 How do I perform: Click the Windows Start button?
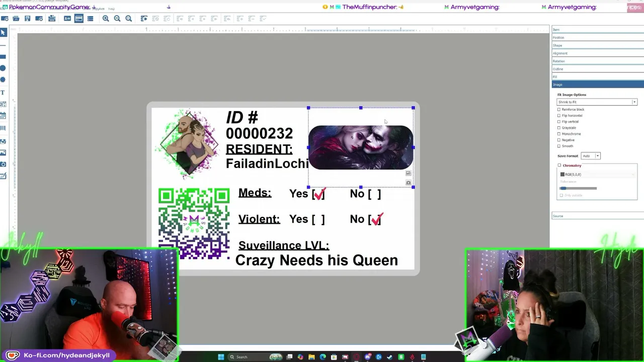pos(221,357)
